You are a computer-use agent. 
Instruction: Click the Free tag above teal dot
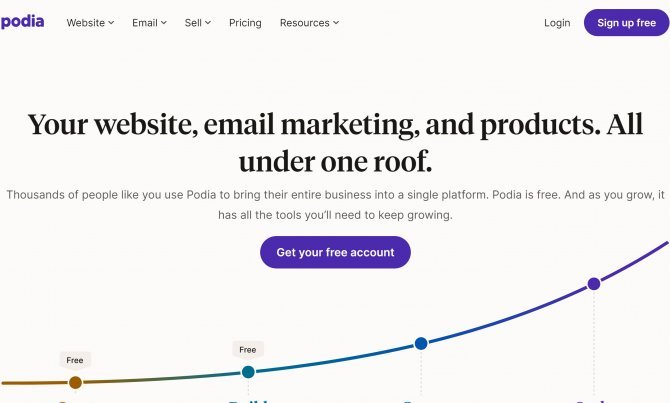pyautogui.click(x=248, y=350)
